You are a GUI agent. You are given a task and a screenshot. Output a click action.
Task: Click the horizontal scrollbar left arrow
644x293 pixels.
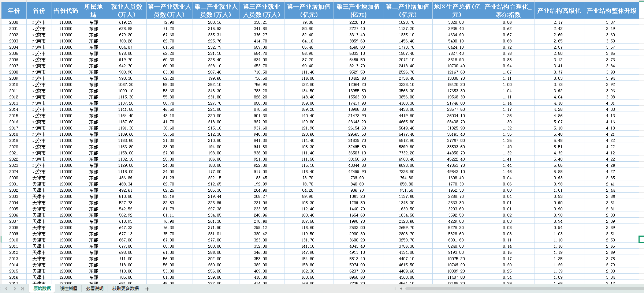click(x=401, y=289)
